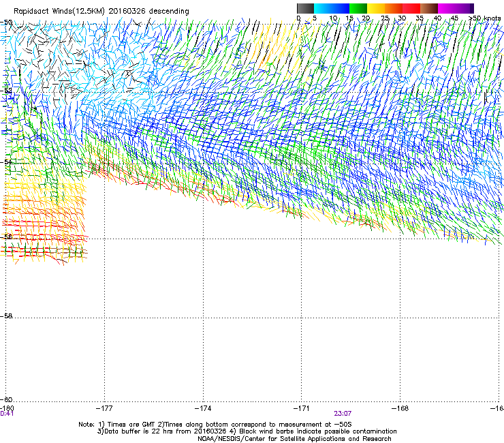Click the purple 0:41 pass time
The height and width of the screenshot is (443, 504).
click(x=7, y=414)
